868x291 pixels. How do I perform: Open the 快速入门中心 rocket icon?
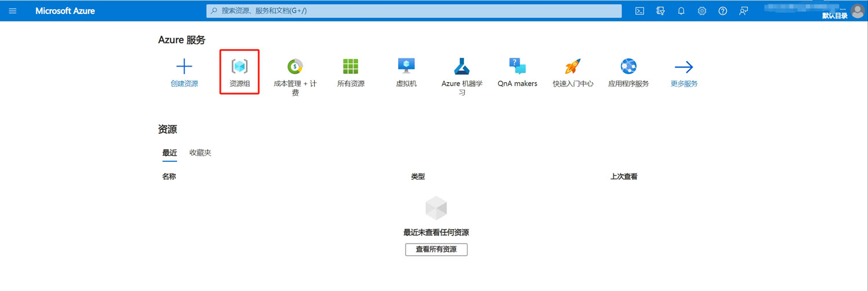573,67
